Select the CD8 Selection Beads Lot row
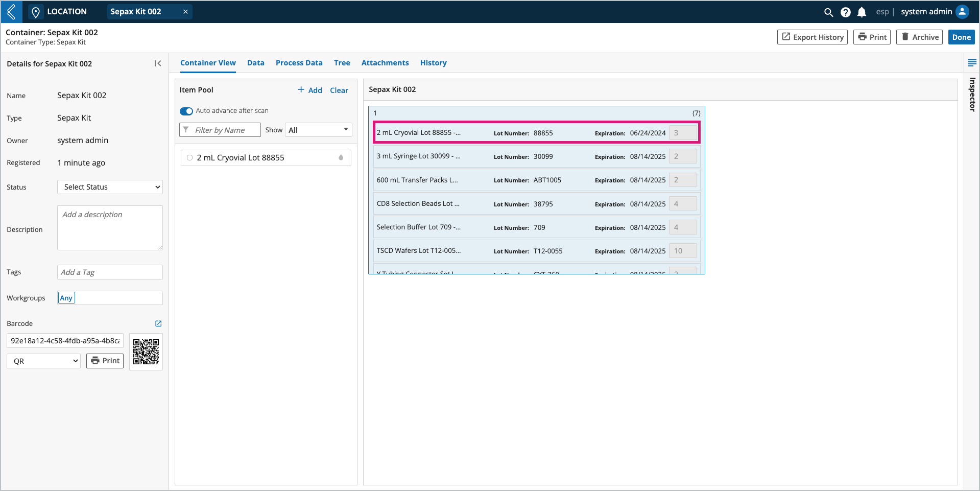980x491 pixels. click(537, 203)
